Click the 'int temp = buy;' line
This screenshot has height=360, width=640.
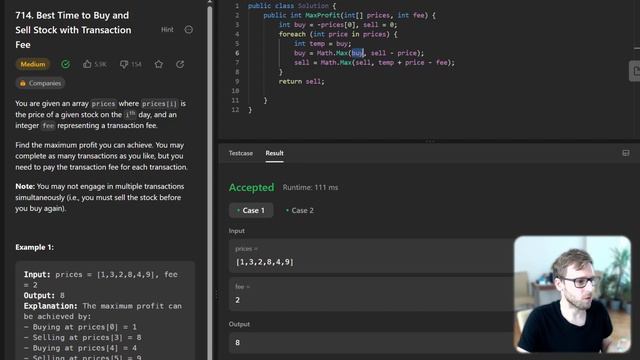[322, 44]
